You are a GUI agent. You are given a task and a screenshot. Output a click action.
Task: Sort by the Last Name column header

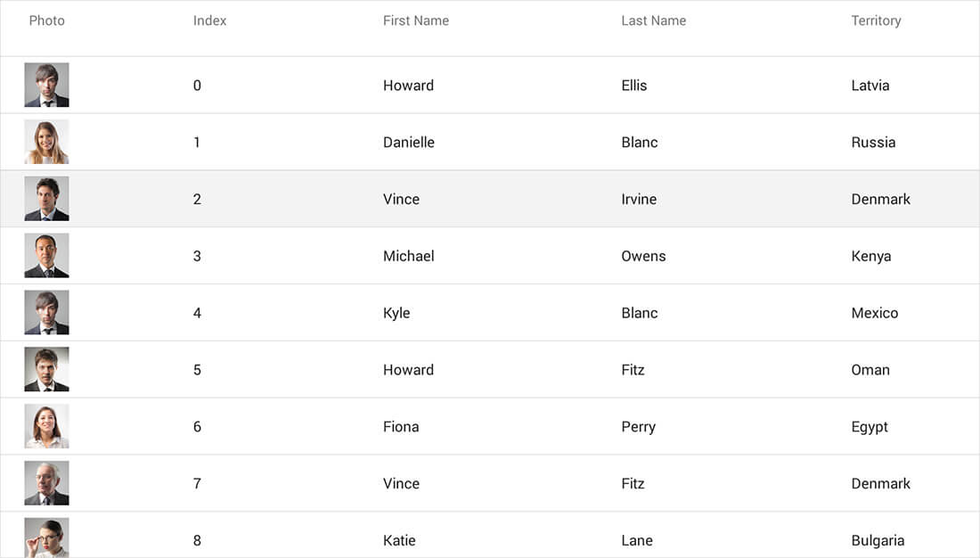(654, 21)
